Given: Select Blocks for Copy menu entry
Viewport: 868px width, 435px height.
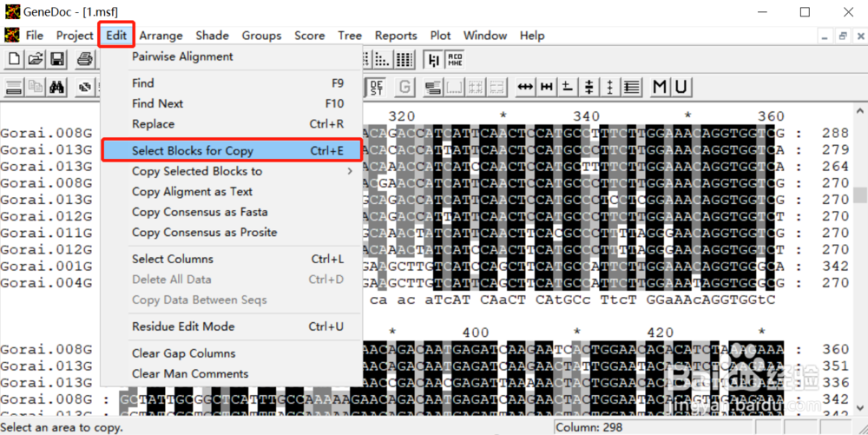Looking at the screenshot, I should (x=232, y=150).
